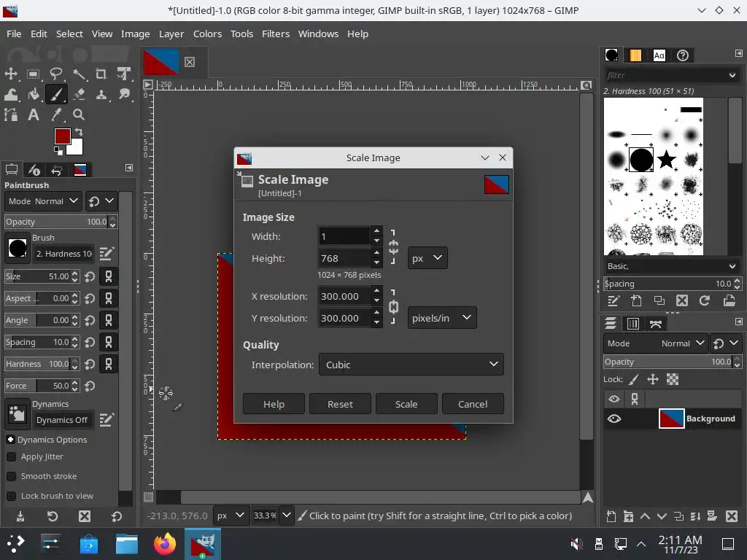
Task: Toggle lock pixels brush icon
Action: 634,379
